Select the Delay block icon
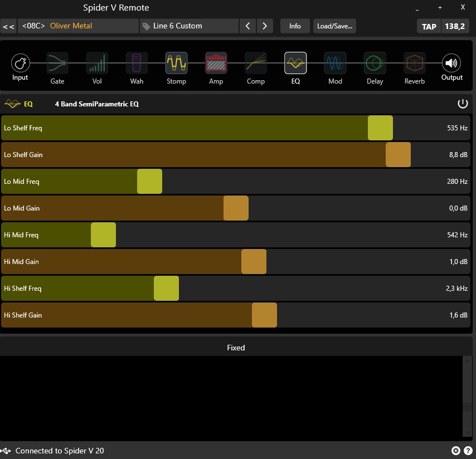Screen dimensions: 476x459 [375, 63]
